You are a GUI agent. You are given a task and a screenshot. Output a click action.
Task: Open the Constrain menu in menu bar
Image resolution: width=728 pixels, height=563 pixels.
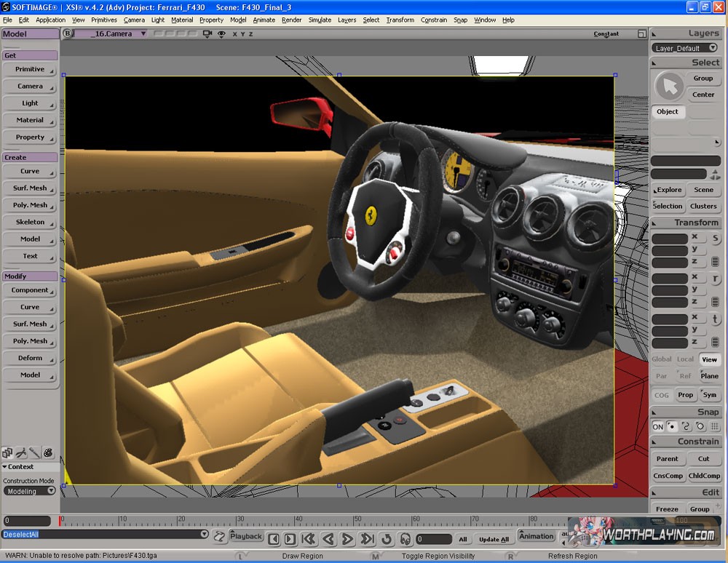click(x=434, y=20)
